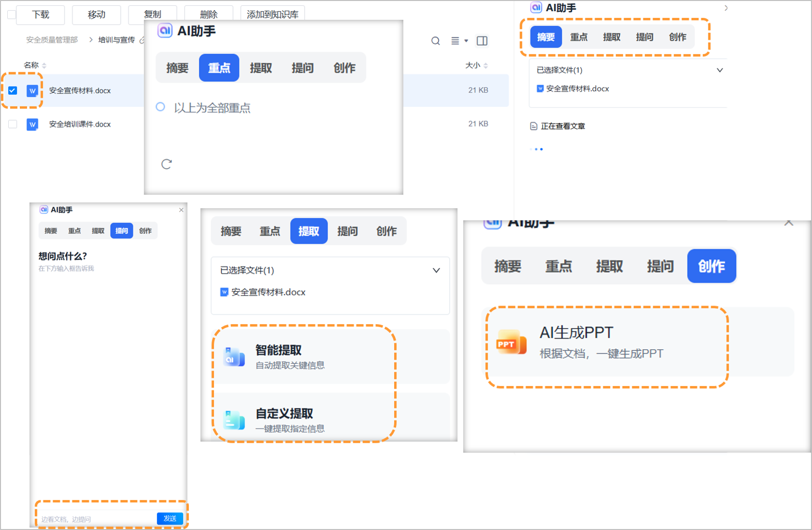Click the 添加到知识库 button
This screenshot has width=812, height=530.
(272, 13)
